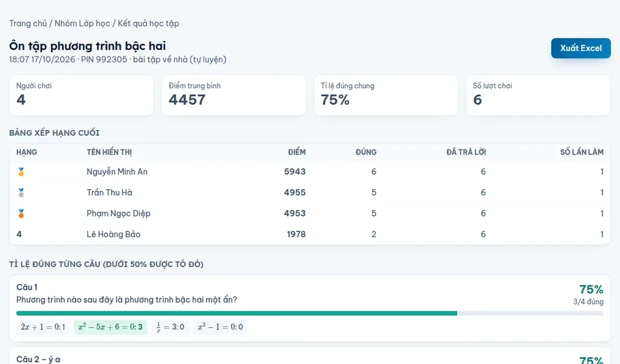The height and width of the screenshot is (364, 620).
Task: Click the score 4953
Action: coord(294,214)
